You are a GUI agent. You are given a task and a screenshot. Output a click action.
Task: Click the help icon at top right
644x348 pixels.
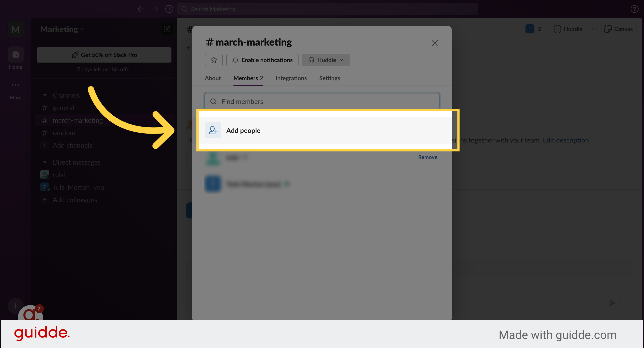click(x=635, y=9)
